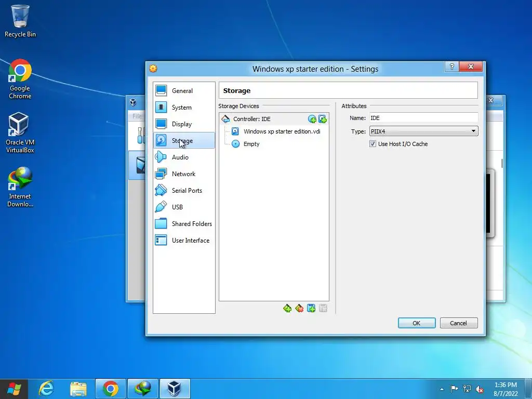Click the muted volume tray icon
The width and height of the screenshot is (532, 399).
(480, 389)
